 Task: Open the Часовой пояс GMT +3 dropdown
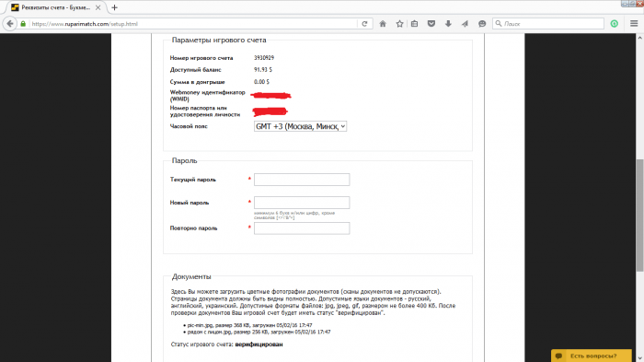[x=300, y=126]
